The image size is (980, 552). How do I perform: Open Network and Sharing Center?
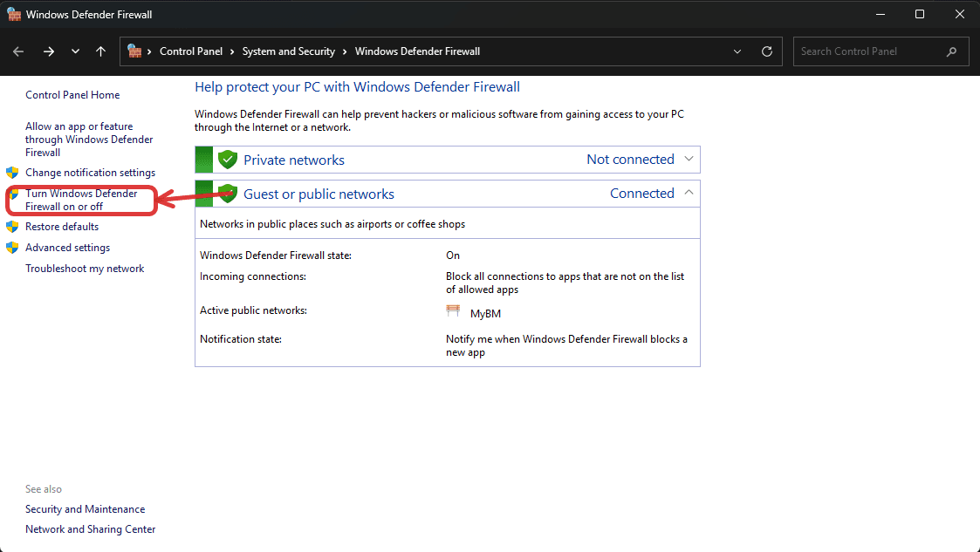[x=90, y=529]
